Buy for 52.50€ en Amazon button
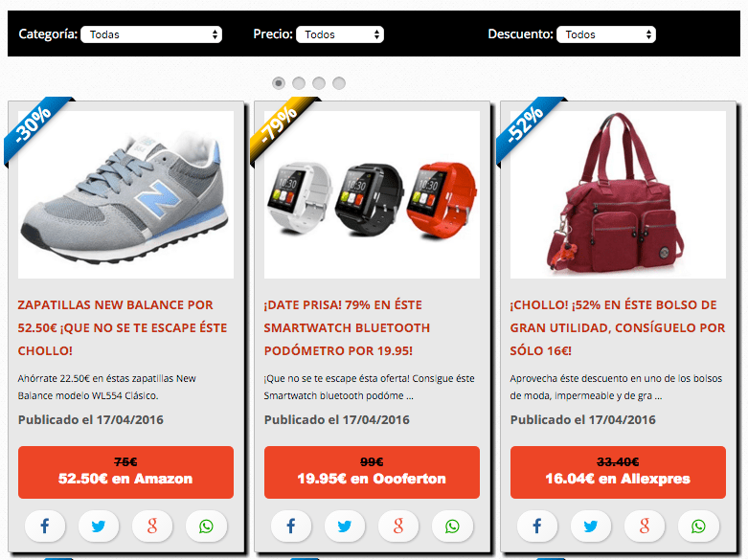 pos(125,472)
